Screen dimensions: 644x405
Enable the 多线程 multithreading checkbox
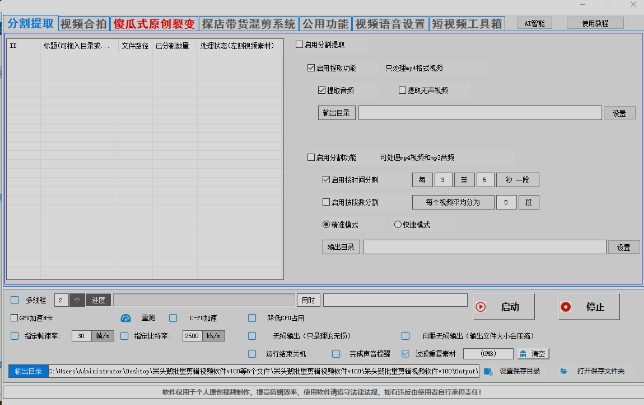(14, 299)
